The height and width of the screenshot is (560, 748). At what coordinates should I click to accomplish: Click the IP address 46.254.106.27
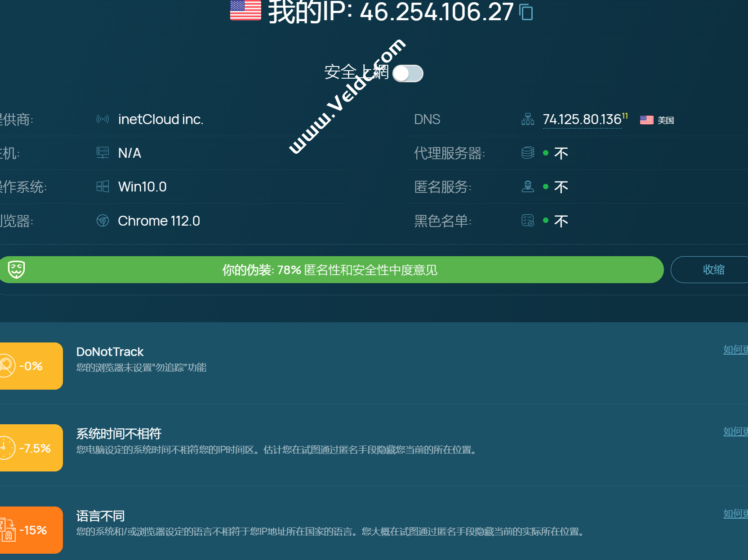click(436, 12)
